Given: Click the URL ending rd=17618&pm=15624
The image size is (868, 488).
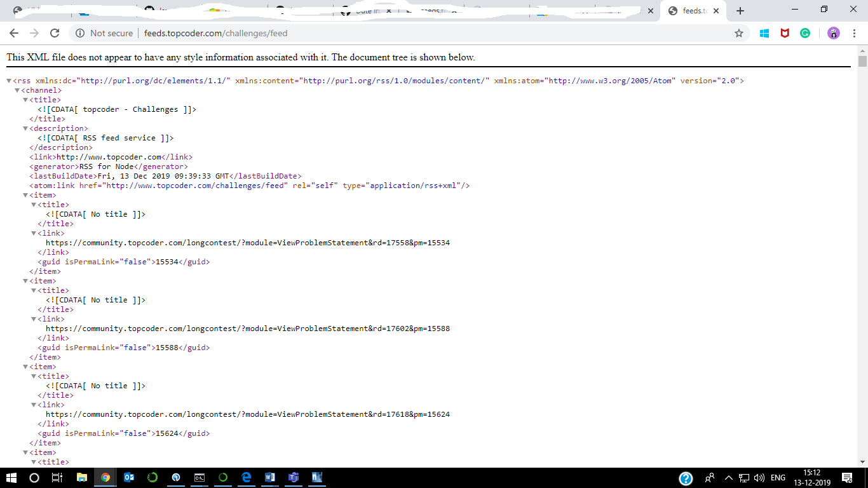Looking at the screenshot, I should point(248,414).
